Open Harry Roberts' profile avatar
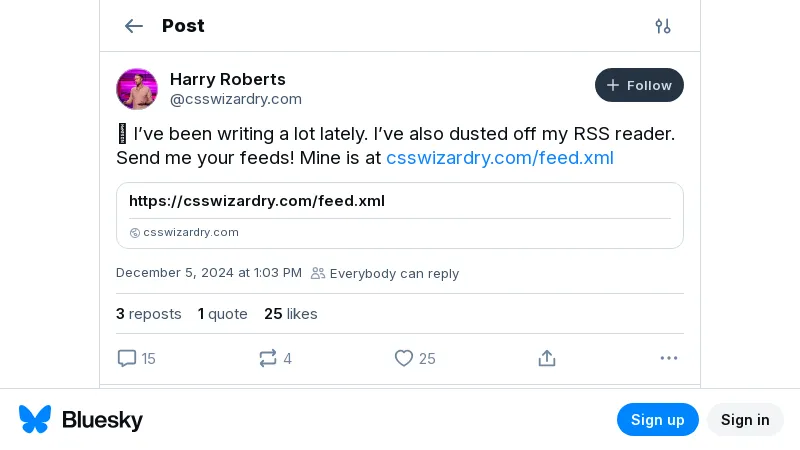 click(137, 89)
